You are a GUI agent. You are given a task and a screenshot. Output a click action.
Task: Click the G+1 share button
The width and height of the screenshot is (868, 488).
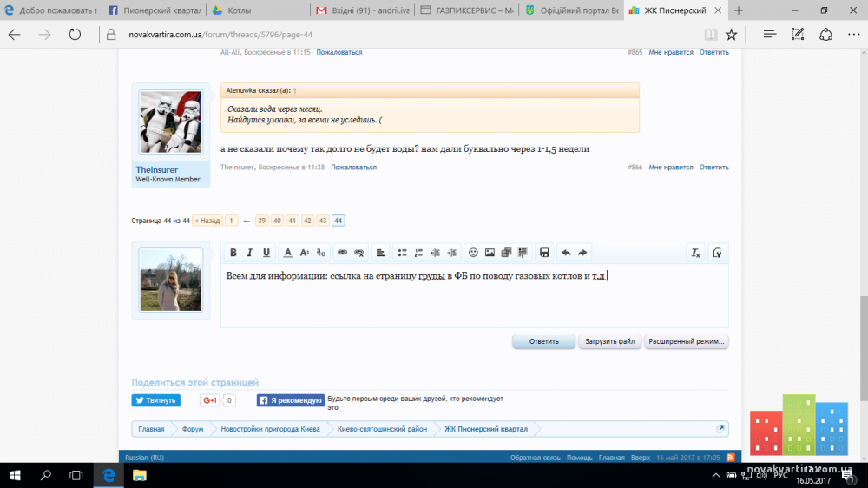(x=210, y=400)
